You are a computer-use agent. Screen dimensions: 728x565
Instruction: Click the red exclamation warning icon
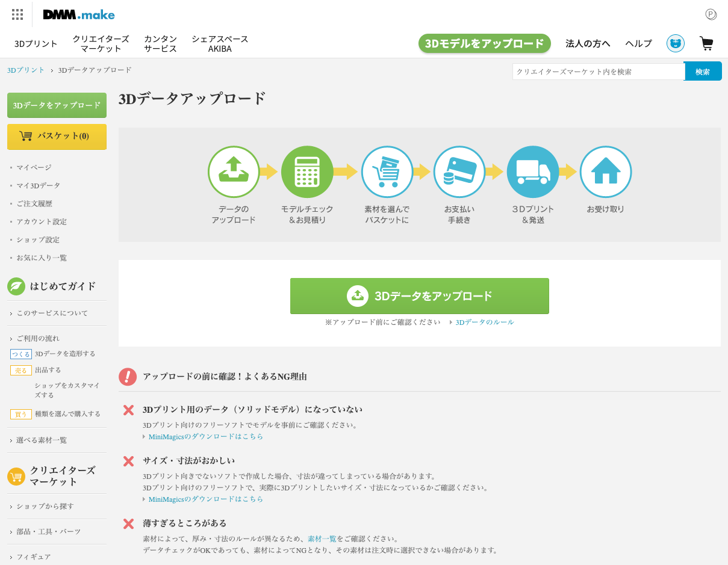pos(128,377)
